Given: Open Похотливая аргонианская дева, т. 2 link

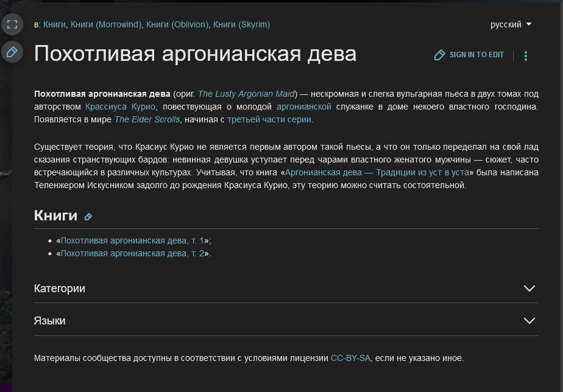Looking at the screenshot, I should pos(132,253).
